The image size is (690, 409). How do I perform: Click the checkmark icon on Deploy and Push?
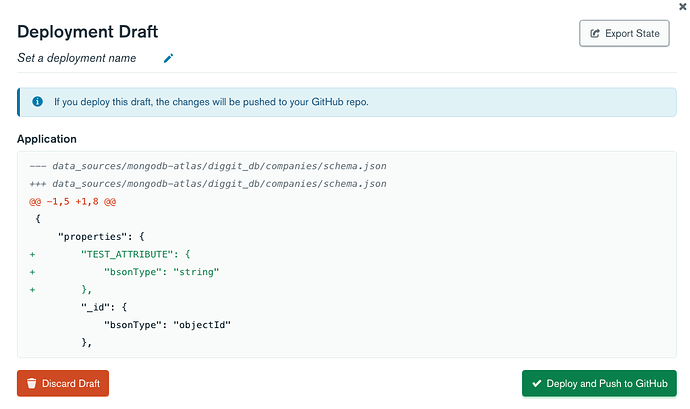537,383
